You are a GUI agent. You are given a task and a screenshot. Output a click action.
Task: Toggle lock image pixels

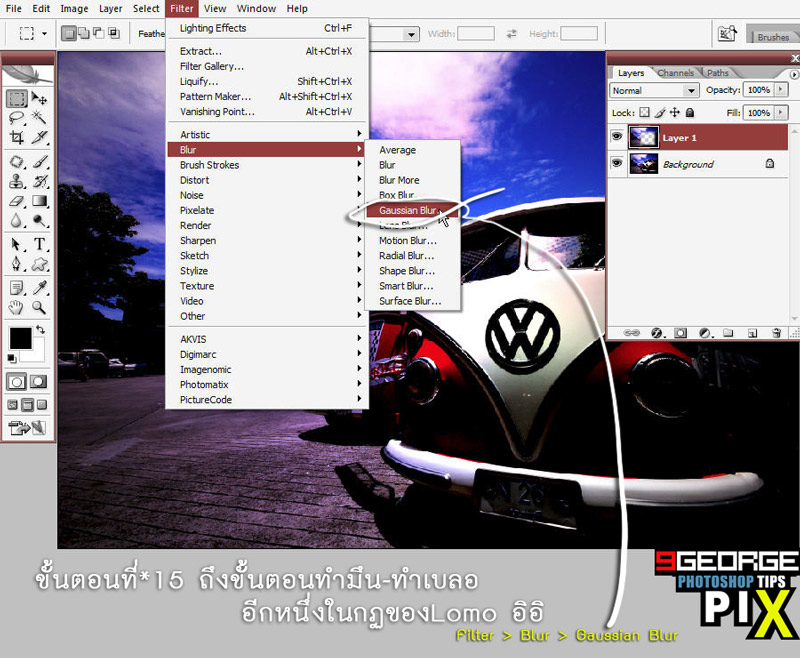coord(660,112)
